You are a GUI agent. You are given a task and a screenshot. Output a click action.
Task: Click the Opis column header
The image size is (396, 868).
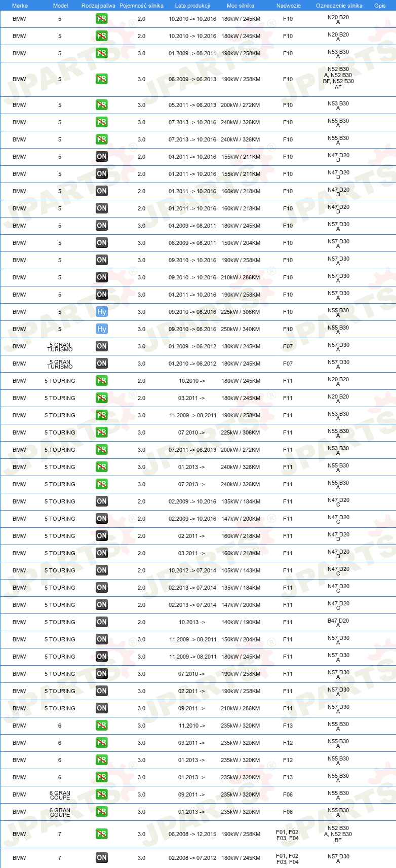(380, 6)
